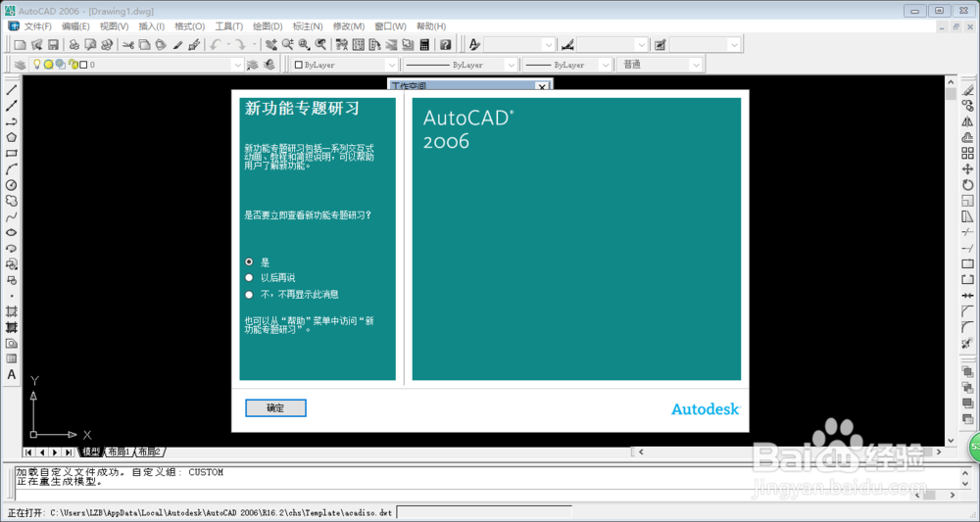Viewport: 980px width, 522px height.
Task: Select the Revision Cloud tool
Action: coord(11,201)
